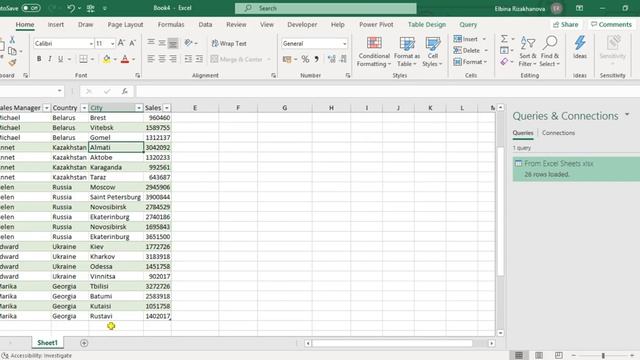Click the Sheet1 tab
This screenshot has width=640, height=360.
[x=47, y=343]
